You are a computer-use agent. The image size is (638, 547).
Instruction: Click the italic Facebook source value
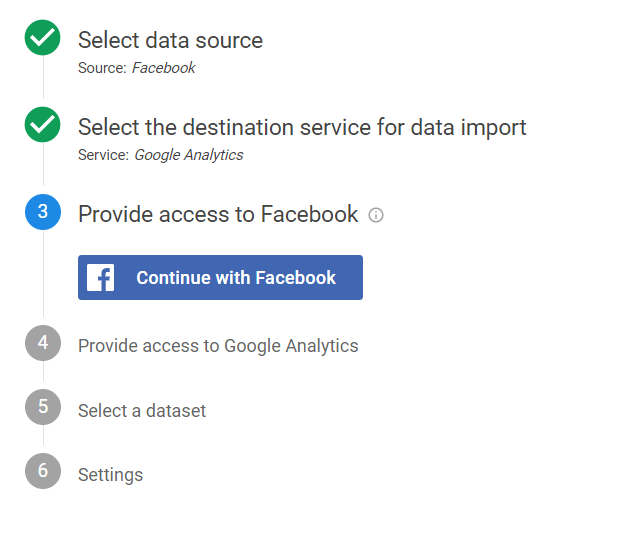pyautogui.click(x=164, y=68)
